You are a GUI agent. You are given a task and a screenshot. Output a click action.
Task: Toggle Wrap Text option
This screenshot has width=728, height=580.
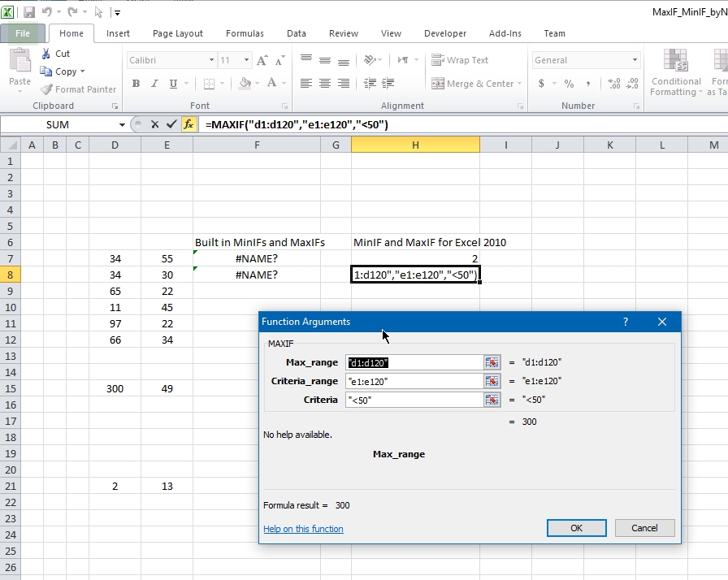coord(460,60)
